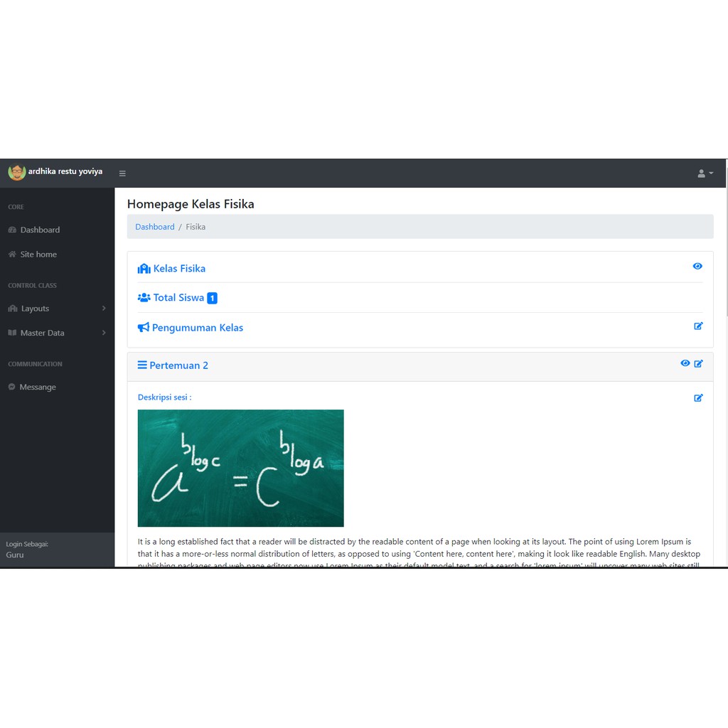
Task: Toggle the sidebar hamburger menu icon
Action: 122,173
